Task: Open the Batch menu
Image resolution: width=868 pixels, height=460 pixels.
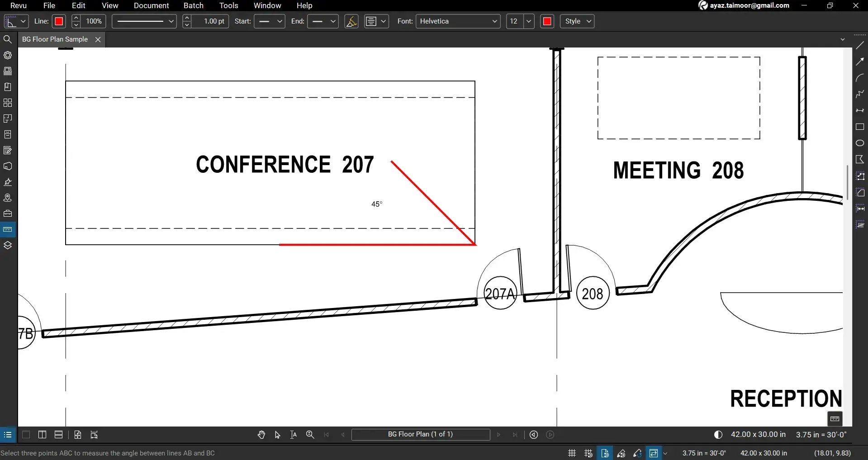Action: [194, 5]
